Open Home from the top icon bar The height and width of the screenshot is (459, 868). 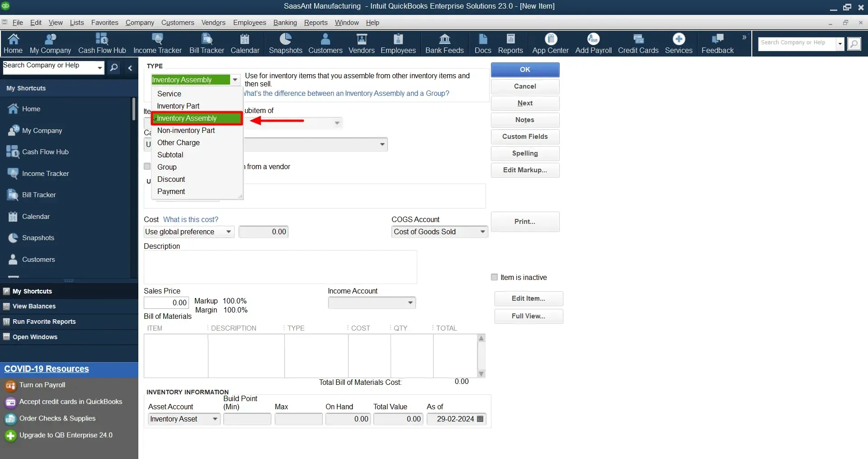pos(13,44)
